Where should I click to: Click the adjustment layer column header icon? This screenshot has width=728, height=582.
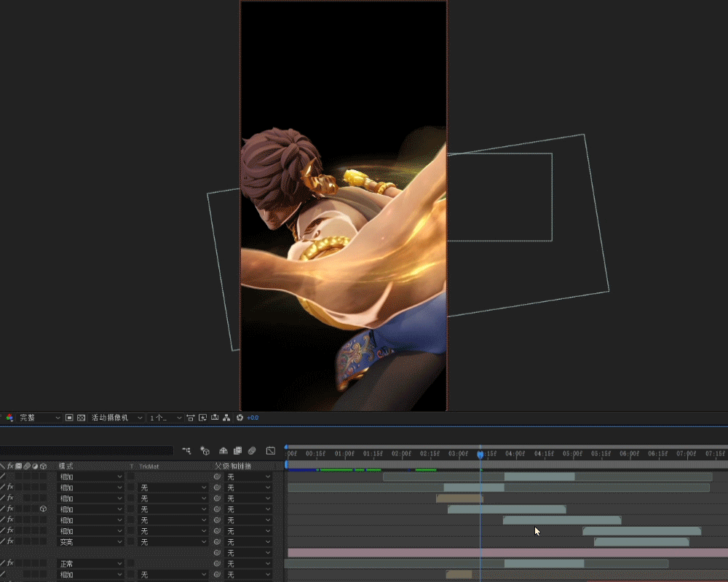point(35,466)
